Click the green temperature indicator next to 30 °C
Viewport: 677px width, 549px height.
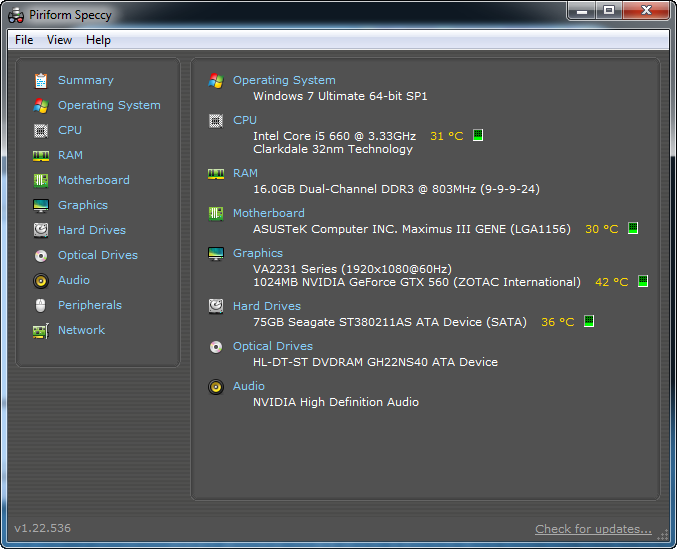(633, 228)
